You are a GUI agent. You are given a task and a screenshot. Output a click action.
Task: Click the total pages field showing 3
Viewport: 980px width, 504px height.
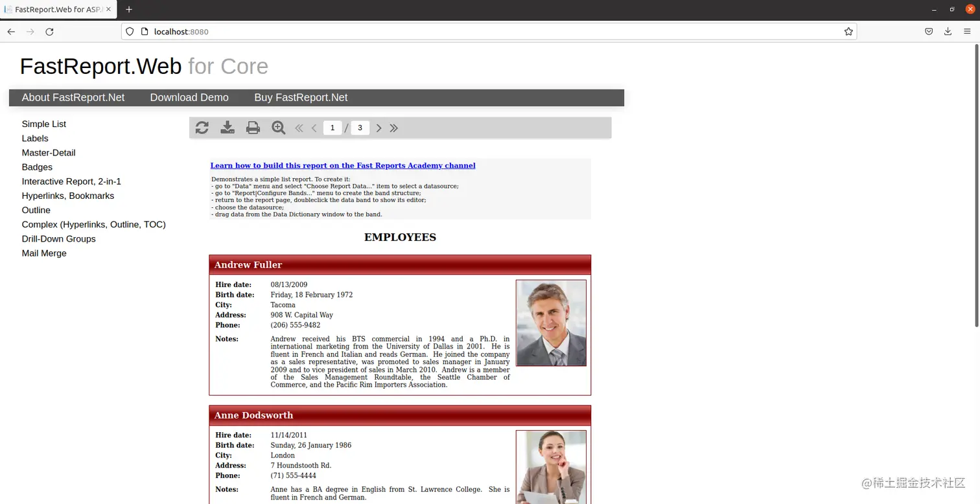(x=360, y=128)
